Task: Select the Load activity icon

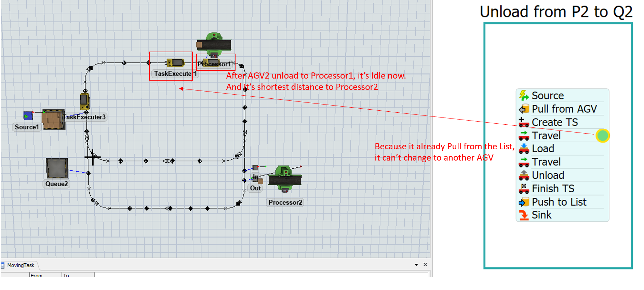Action: click(523, 149)
